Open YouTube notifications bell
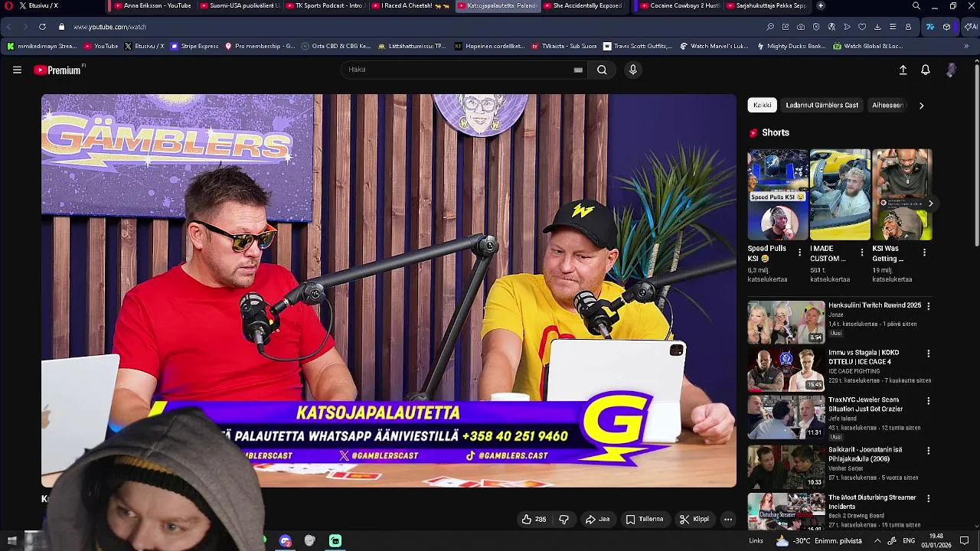The height and width of the screenshot is (551, 980). 926,70
